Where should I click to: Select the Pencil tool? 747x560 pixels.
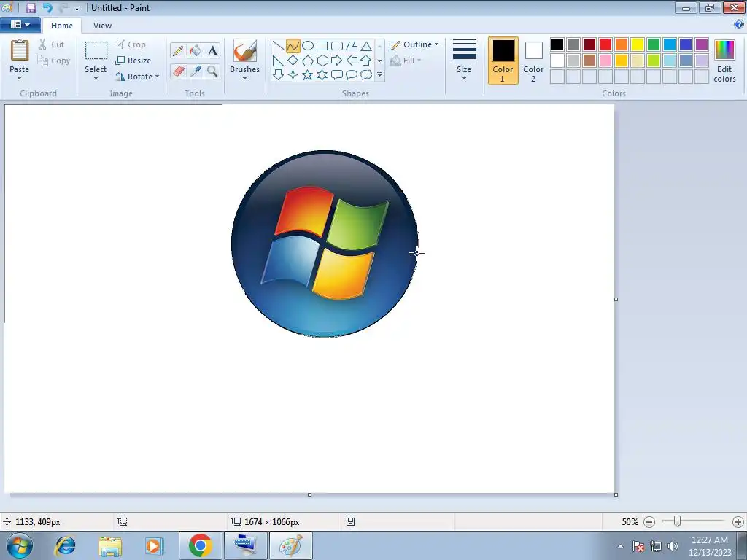(x=178, y=50)
